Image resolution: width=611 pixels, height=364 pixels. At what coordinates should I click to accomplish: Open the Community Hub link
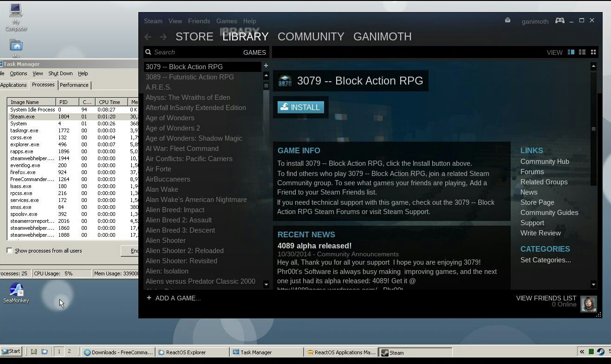[545, 162]
